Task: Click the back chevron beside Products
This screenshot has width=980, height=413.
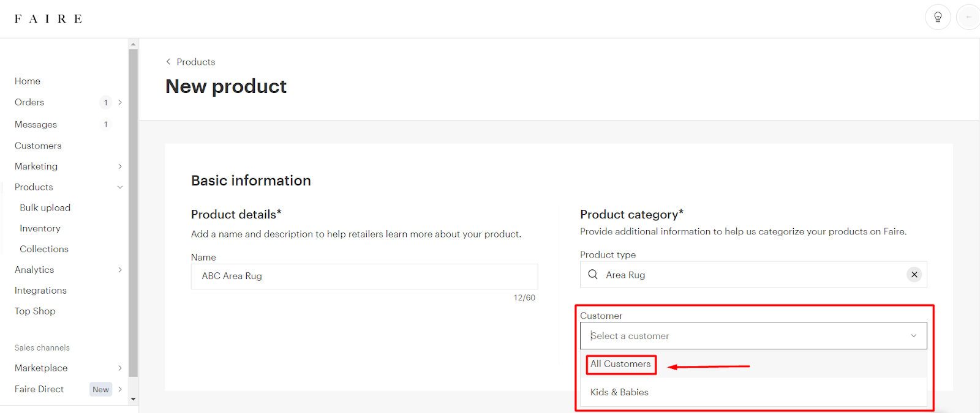Action: tap(168, 62)
